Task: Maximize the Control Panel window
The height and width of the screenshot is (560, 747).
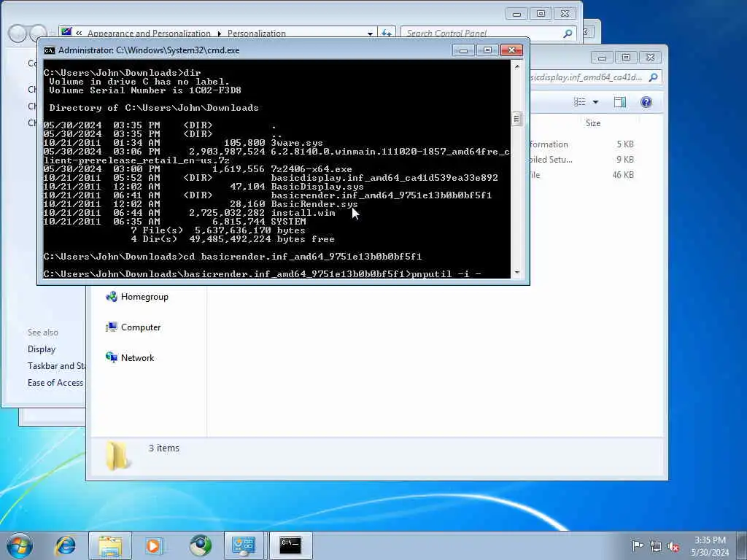Action: tap(541, 14)
